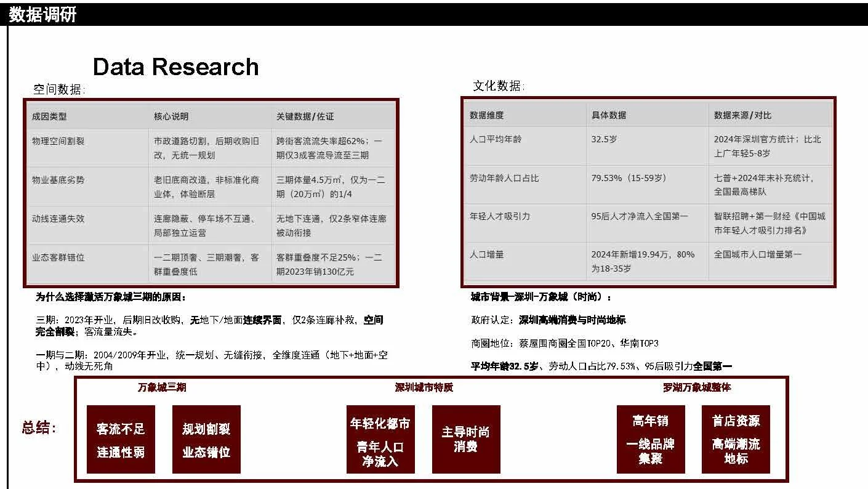Click line starting 平均年龄32.5岁
Viewport: 868px width, 489px height.
[x=601, y=366]
